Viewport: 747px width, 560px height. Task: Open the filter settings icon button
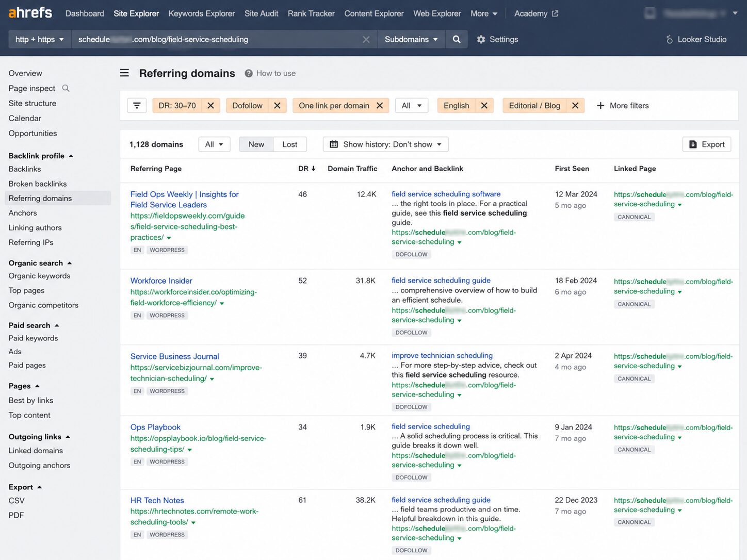click(137, 105)
